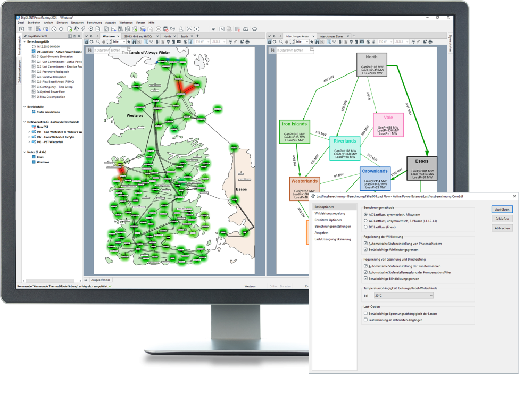This screenshot has height=419, width=532.
Task: Click the Schließen button
Action: point(502,219)
